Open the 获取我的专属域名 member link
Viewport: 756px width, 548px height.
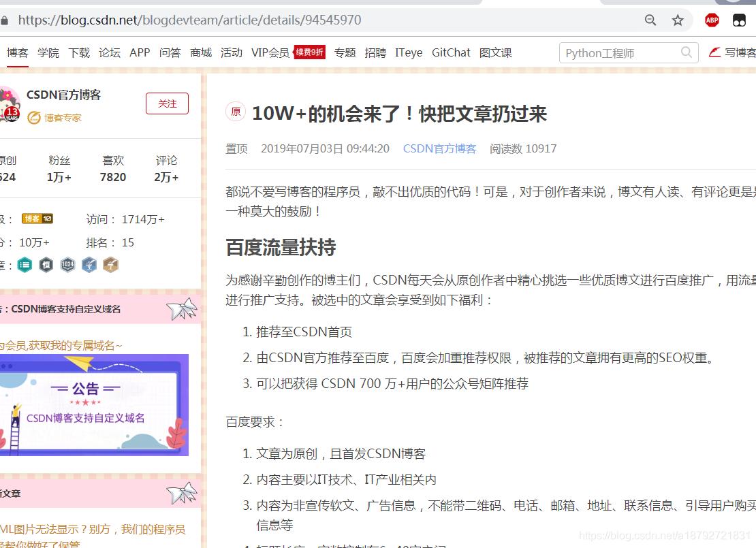pyautogui.click(x=61, y=345)
